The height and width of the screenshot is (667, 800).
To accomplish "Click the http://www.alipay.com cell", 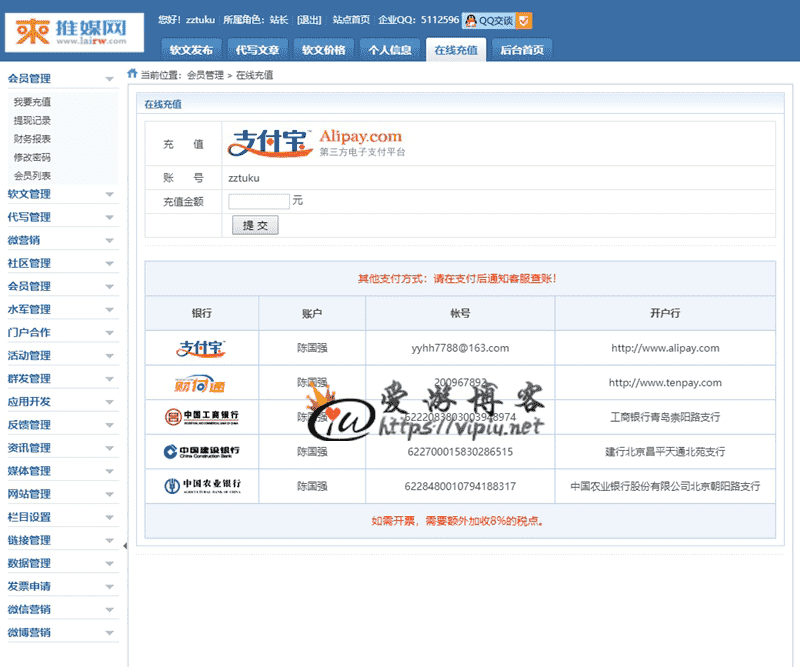I will [665, 348].
